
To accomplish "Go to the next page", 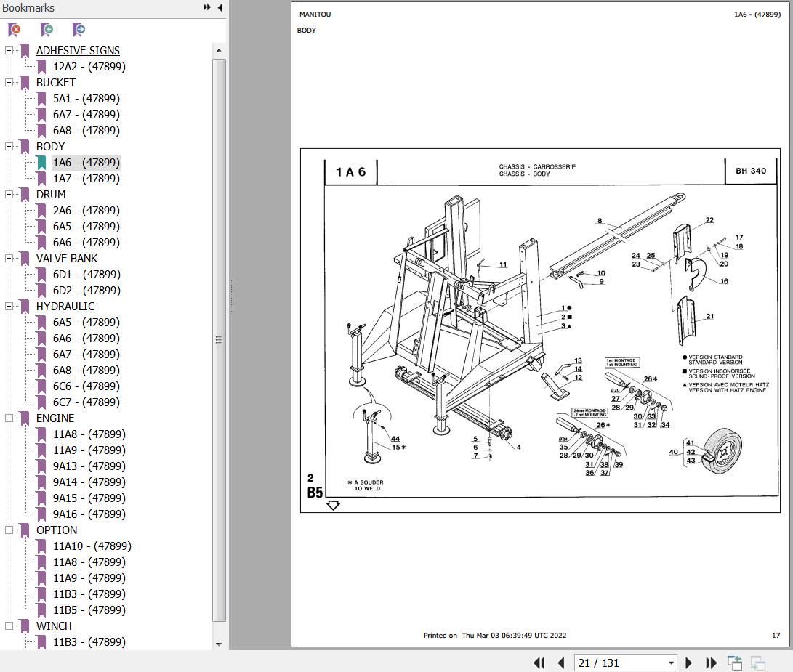I will [x=688, y=663].
